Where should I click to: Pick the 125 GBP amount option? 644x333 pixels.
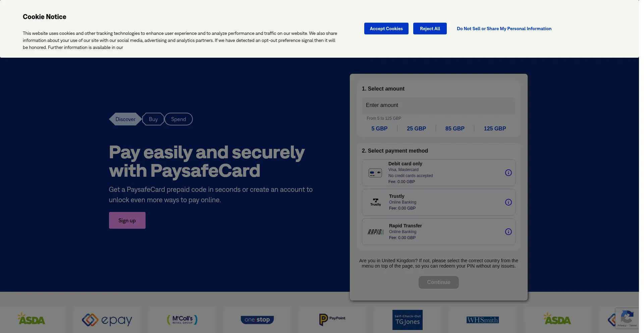[495, 128]
